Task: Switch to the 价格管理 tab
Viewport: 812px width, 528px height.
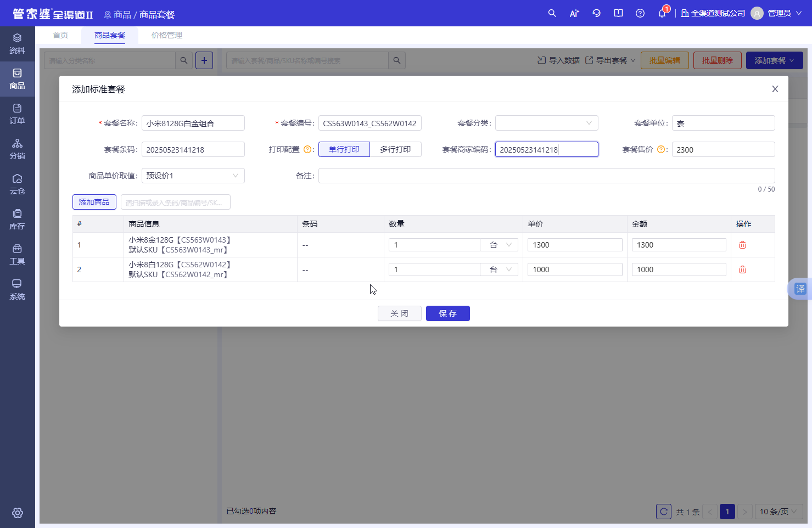Action: (167, 35)
